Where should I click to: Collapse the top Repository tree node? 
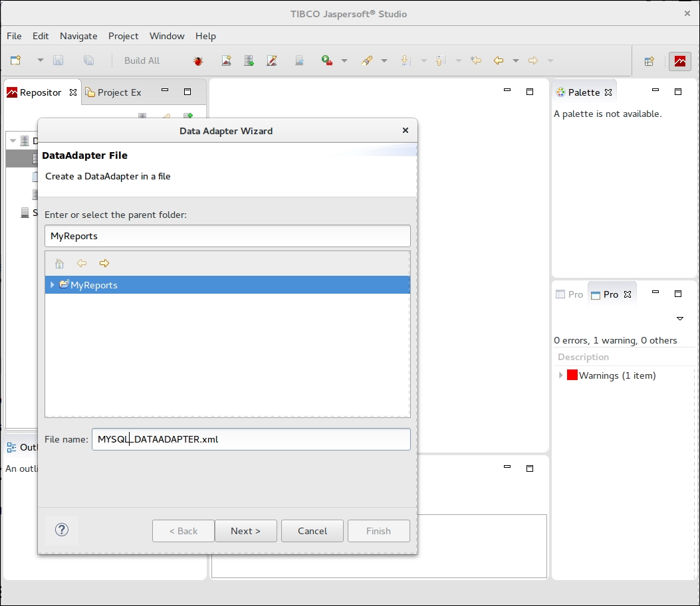[x=13, y=141]
